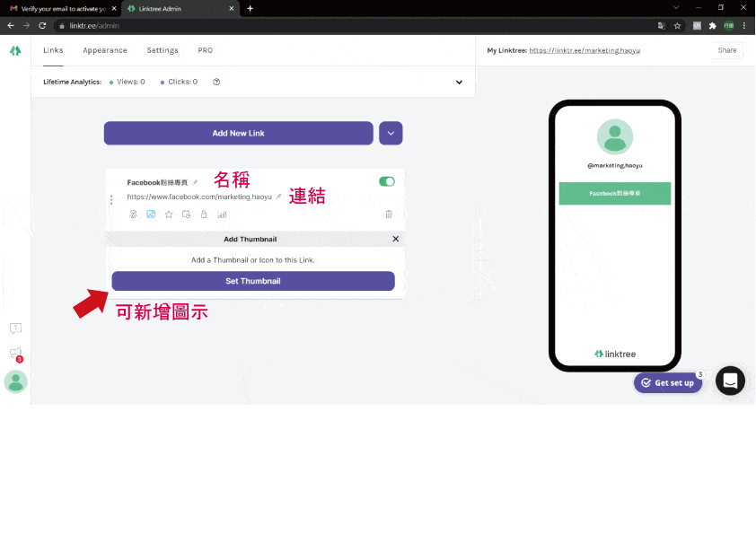Image resolution: width=756 pixels, height=534 pixels.
Task: Edit the Facebook link title pencil
Action: point(195,182)
